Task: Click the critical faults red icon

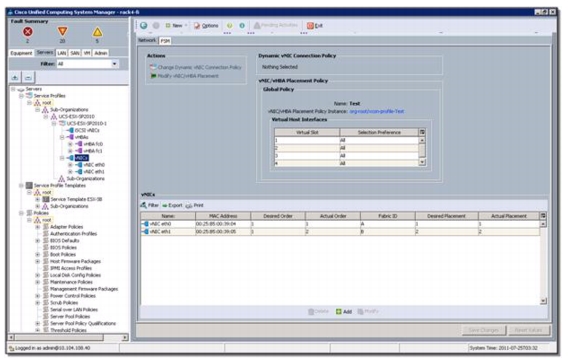Action: (28, 32)
